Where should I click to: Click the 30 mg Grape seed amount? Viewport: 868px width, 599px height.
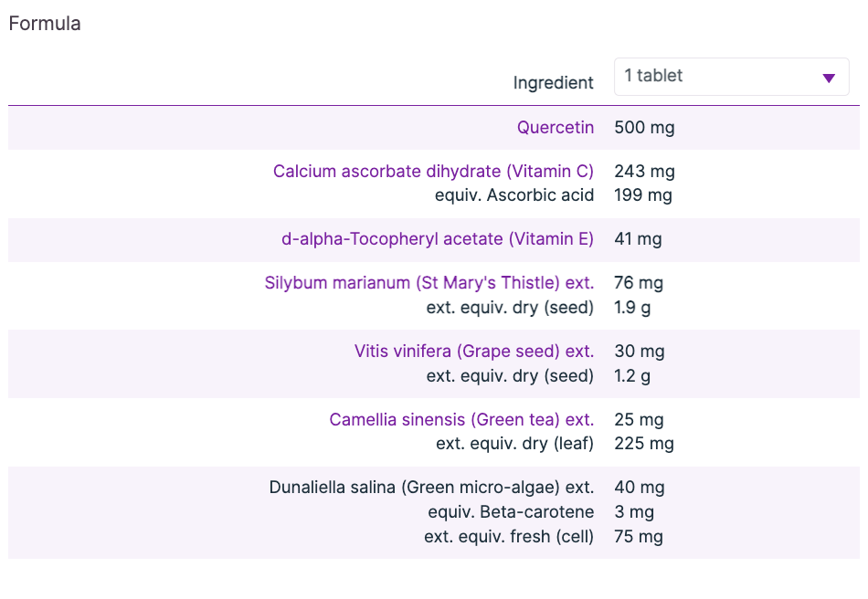pyautogui.click(x=640, y=352)
